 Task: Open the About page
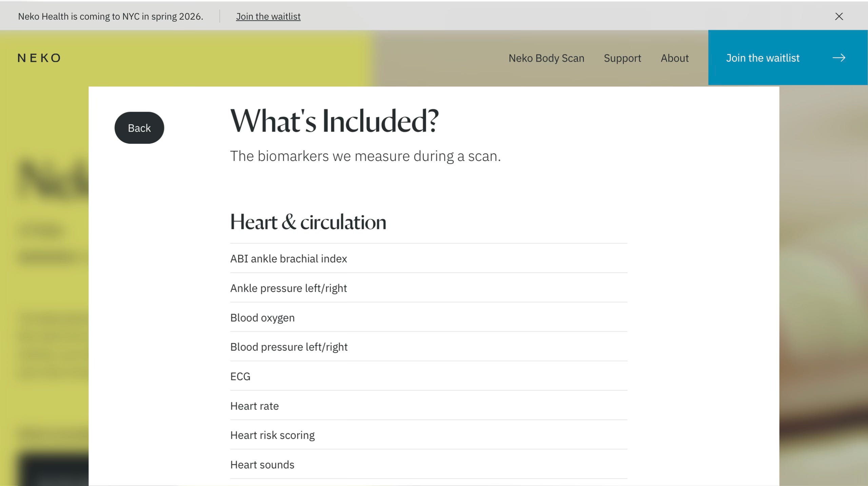coord(675,58)
